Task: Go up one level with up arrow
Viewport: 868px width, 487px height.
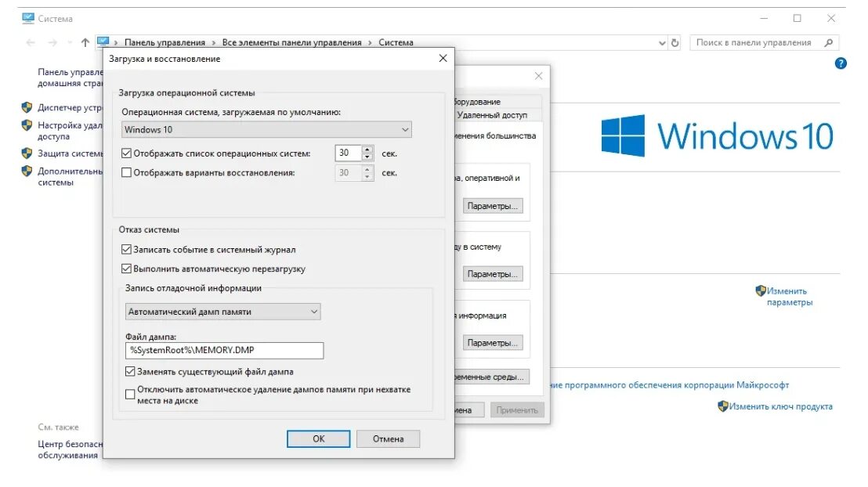Action: point(85,42)
